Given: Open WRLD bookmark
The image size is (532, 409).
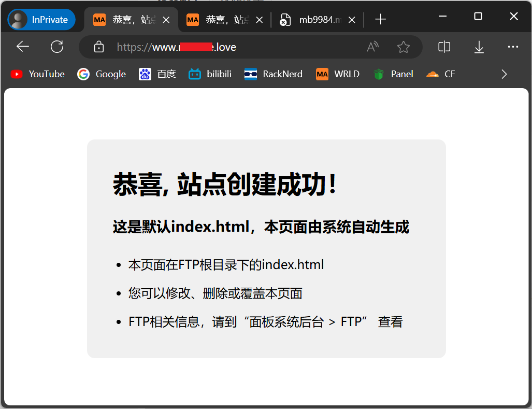Looking at the screenshot, I should point(338,74).
